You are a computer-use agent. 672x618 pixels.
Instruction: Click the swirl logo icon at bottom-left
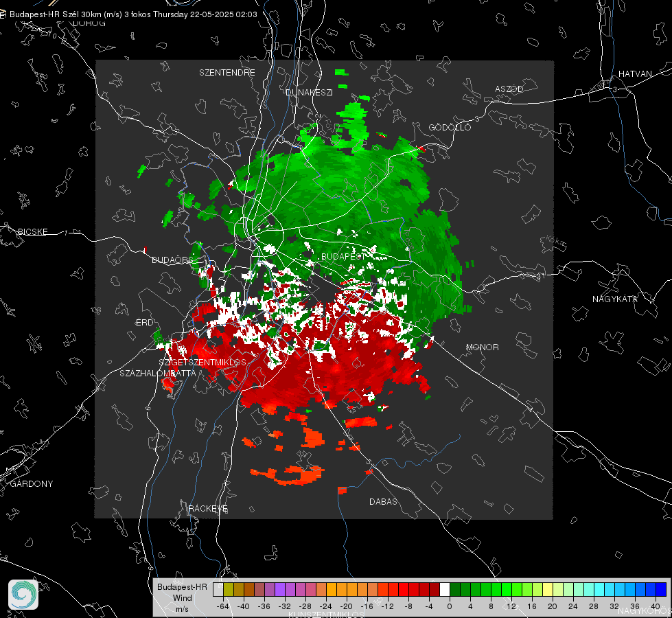click(x=23, y=595)
